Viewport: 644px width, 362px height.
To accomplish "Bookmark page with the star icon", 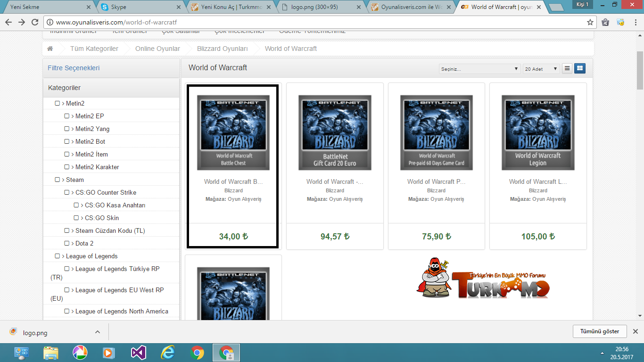I will (x=590, y=22).
